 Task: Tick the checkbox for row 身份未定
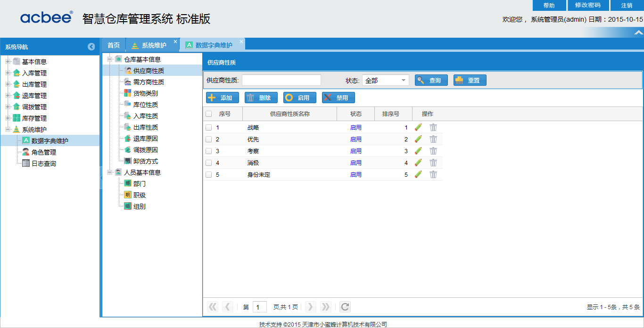click(x=208, y=174)
